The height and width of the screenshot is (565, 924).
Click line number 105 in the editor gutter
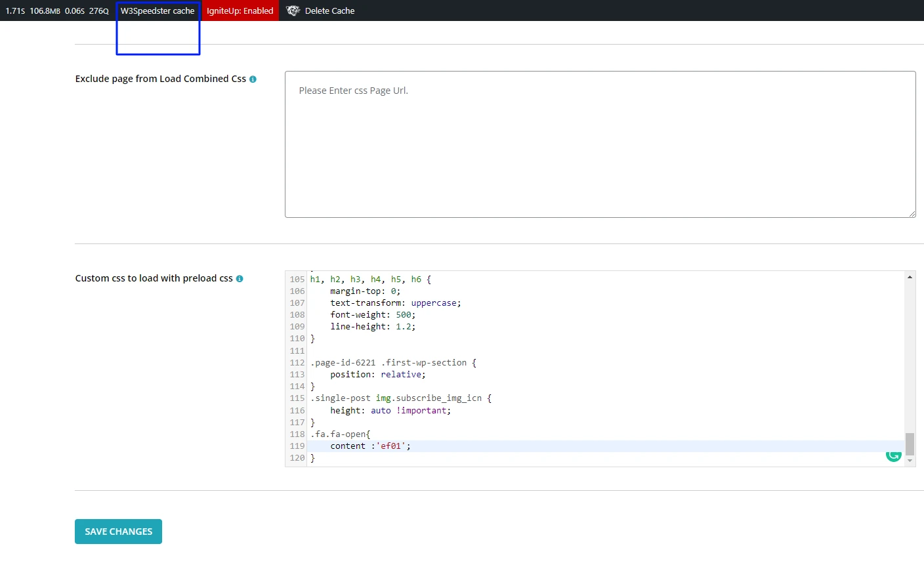(x=297, y=280)
